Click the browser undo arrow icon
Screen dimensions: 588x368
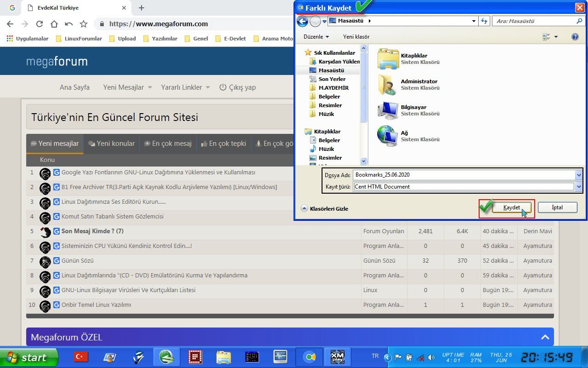(x=69, y=24)
